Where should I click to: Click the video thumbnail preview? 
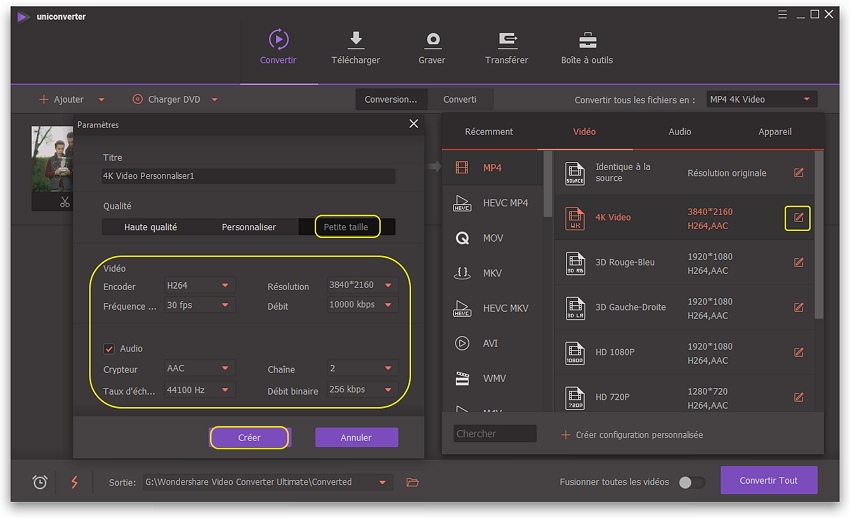[x=52, y=159]
